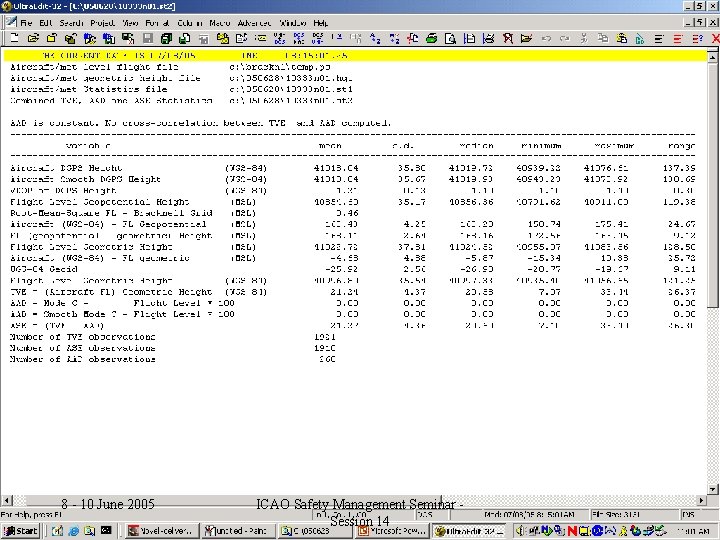Switch to untitled - Paint taskbar window
The width and height of the screenshot is (720, 540).
[238, 531]
